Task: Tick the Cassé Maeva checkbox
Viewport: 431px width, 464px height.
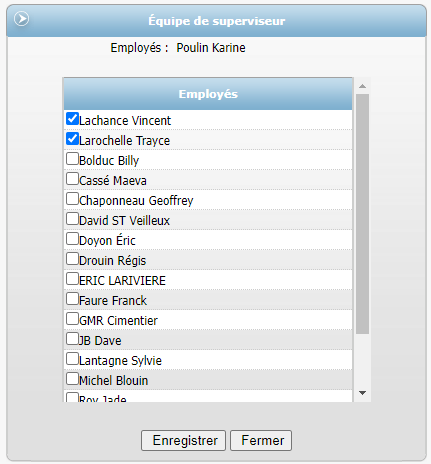Action: 72,179
